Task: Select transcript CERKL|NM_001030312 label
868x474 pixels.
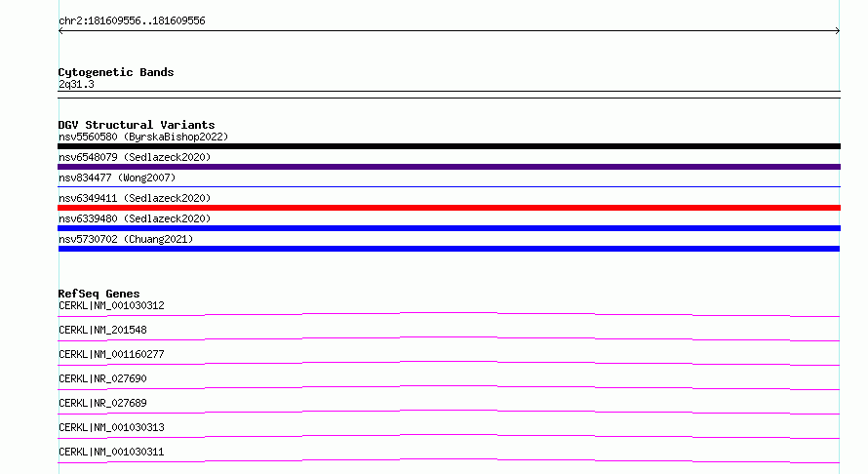Action: point(111,305)
